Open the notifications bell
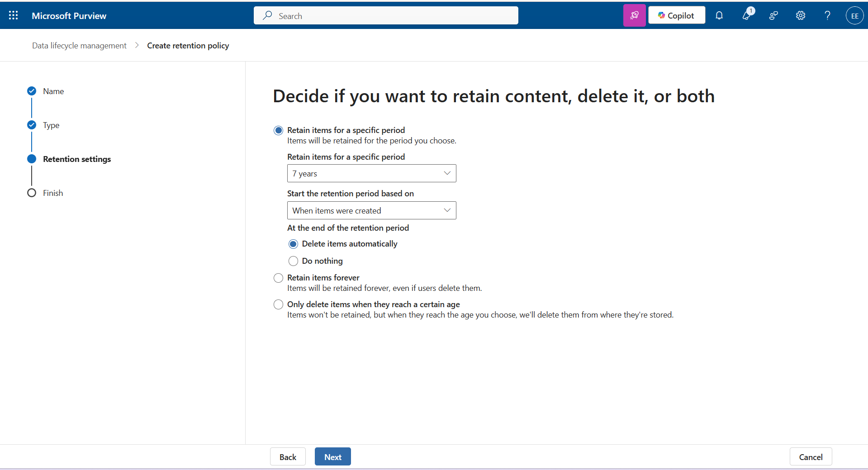Viewport: 868px width, 470px height. point(719,15)
